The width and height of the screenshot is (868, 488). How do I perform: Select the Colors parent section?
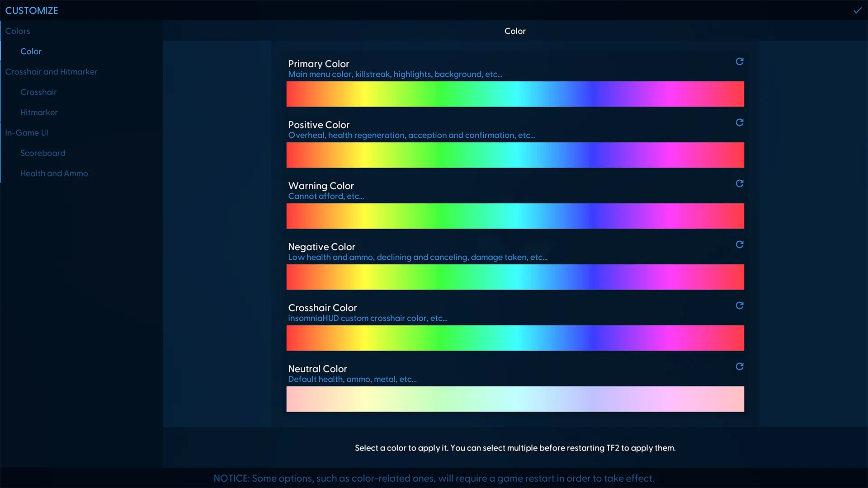[x=17, y=31]
